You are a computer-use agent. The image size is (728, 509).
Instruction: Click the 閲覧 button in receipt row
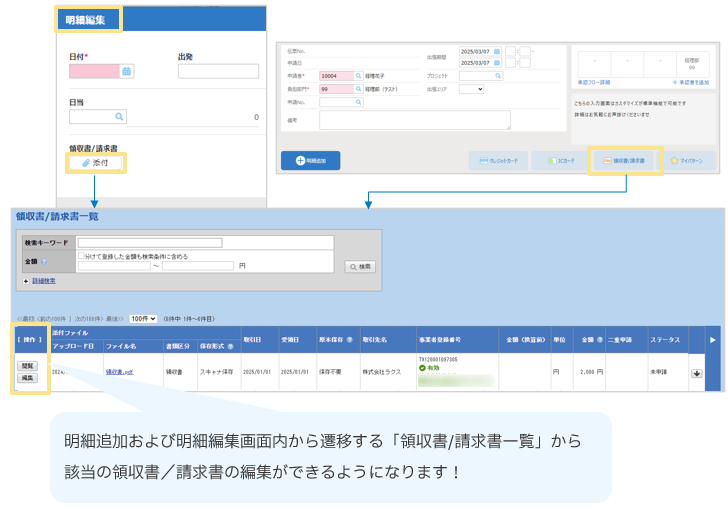pyautogui.click(x=28, y=366)
